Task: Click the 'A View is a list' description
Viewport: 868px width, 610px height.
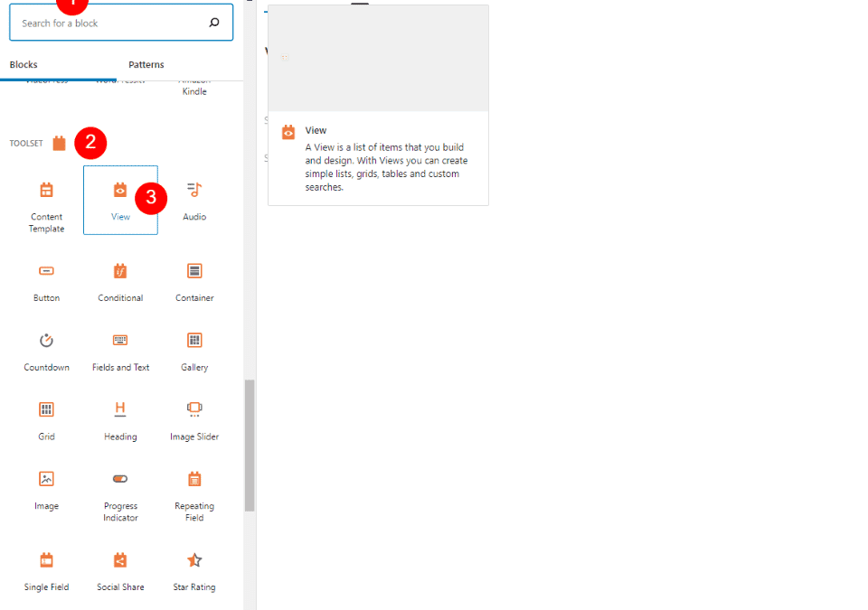Action: (386, 167)
